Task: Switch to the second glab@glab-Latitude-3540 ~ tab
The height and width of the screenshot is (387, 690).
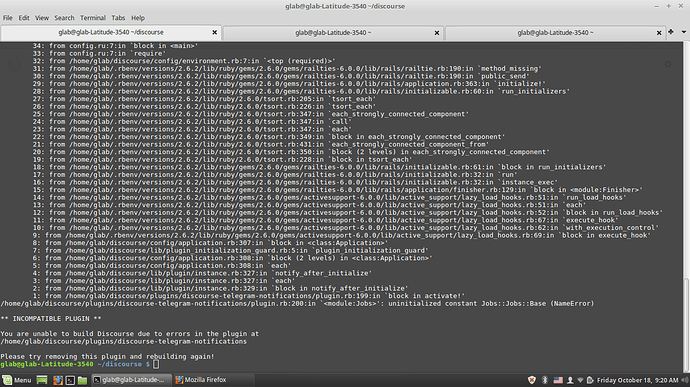Action: [x=333, y=33]
